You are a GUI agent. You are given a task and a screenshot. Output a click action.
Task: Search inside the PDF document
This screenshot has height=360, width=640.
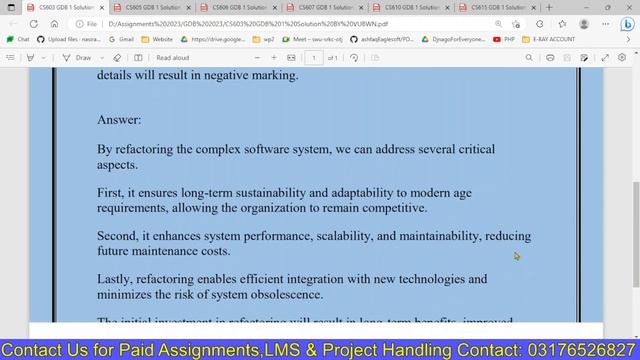(529, 58)
